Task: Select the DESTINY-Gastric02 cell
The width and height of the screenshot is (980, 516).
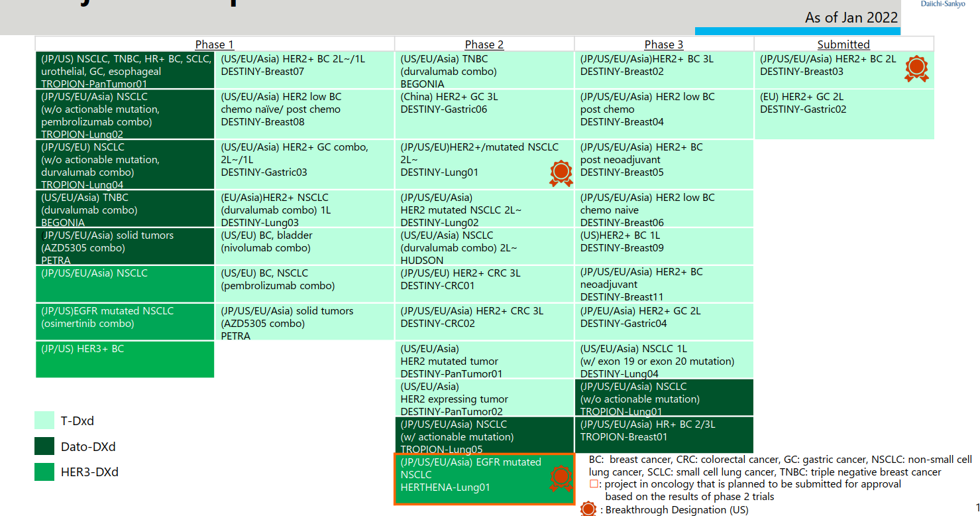Action: (844, 114)
